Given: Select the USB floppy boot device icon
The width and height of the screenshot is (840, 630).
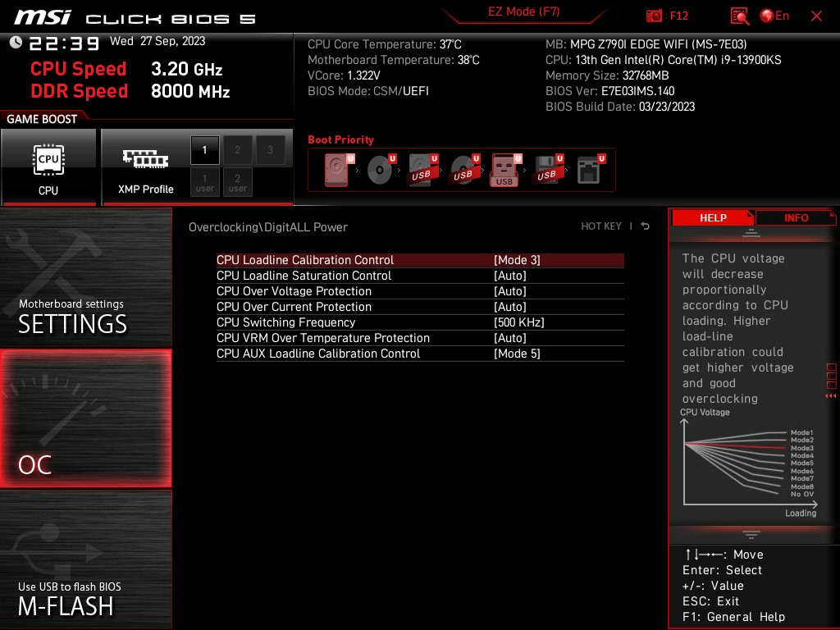Looking at the screenshot, I should [547, 170].
